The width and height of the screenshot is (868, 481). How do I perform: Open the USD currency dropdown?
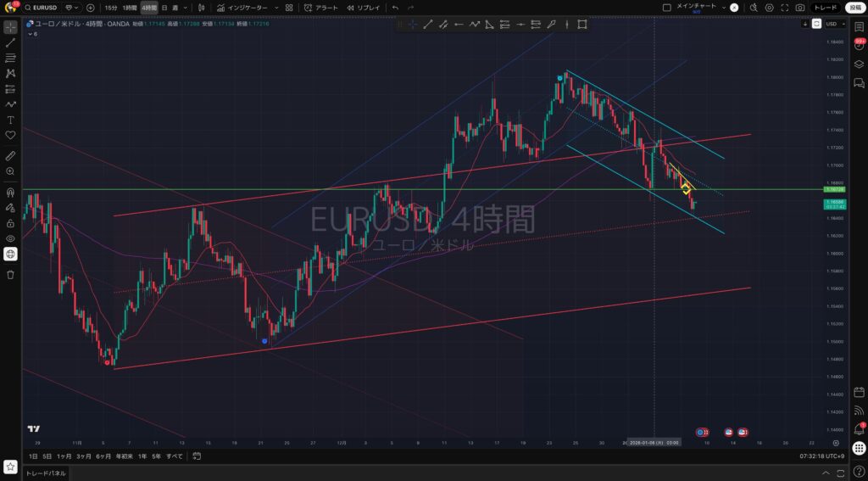click(835, 24)
